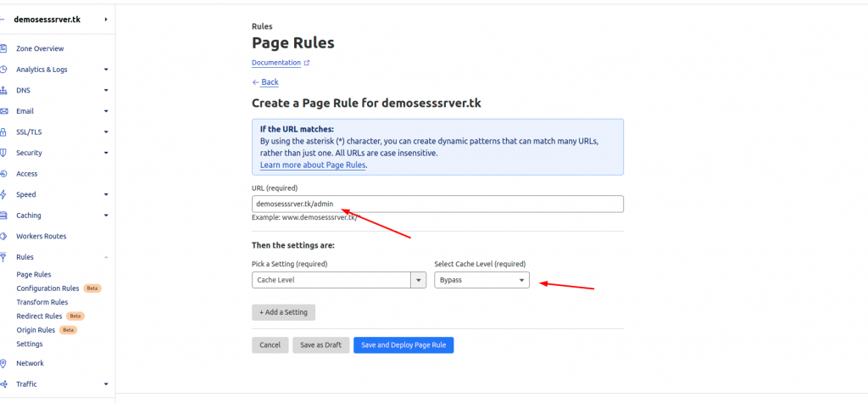Image resolution: width=868 pixels, height=403 pixels.
Task: Go back using the Back link
Action: [265, 82]
